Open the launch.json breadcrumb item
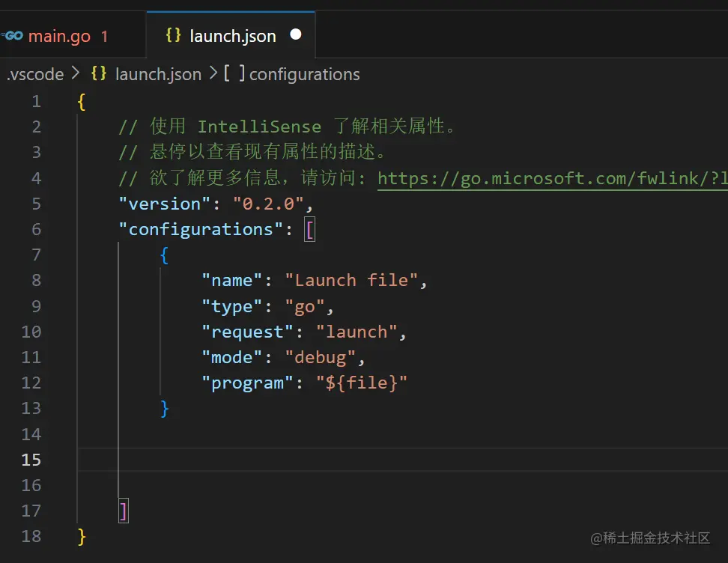 coord(158,74)
